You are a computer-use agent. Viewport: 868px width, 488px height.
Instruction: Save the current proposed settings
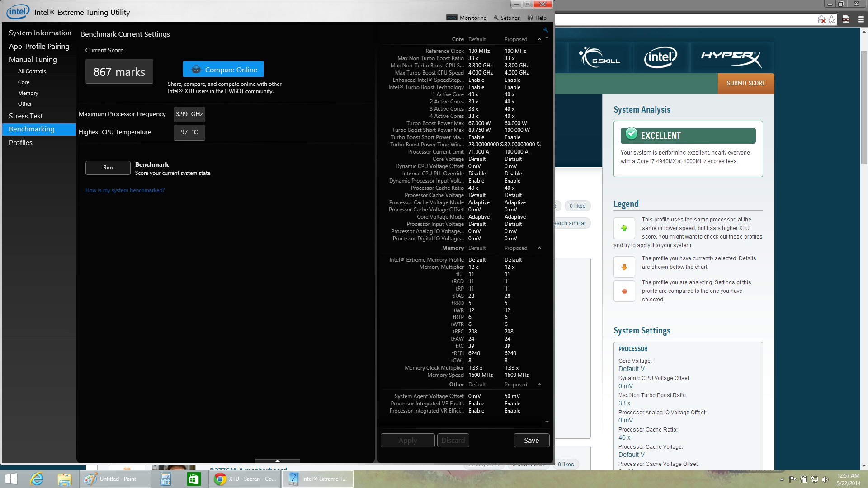[532, 441]
